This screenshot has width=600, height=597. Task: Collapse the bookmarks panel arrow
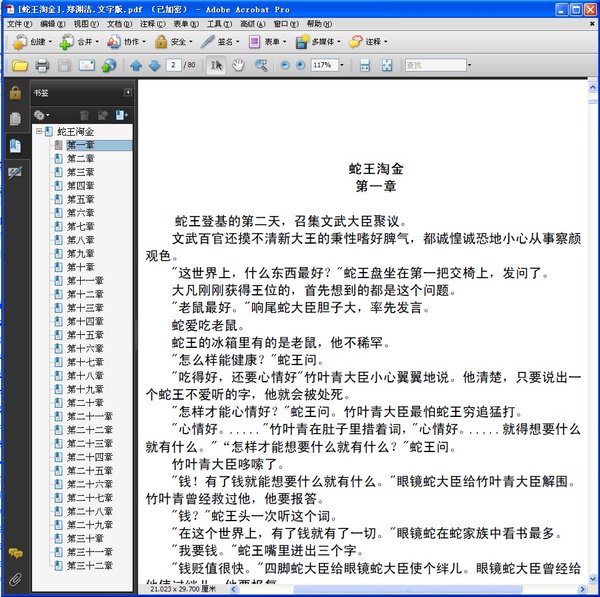[127, 92]
